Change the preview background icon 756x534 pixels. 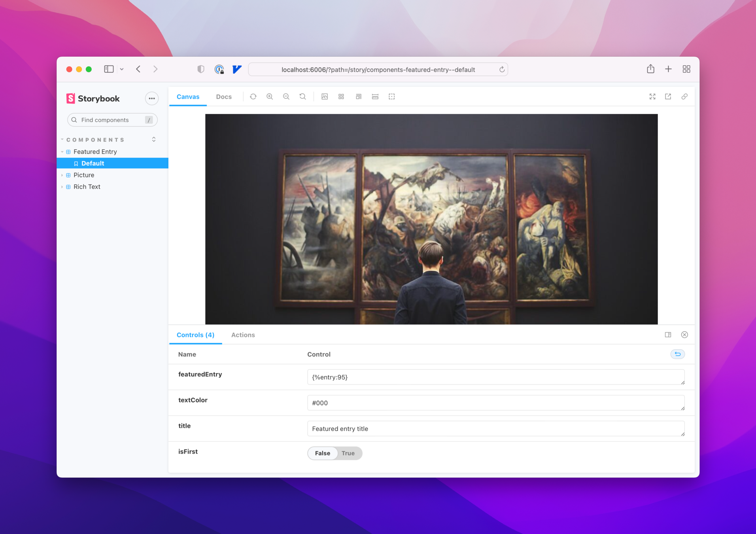(325, 97)
